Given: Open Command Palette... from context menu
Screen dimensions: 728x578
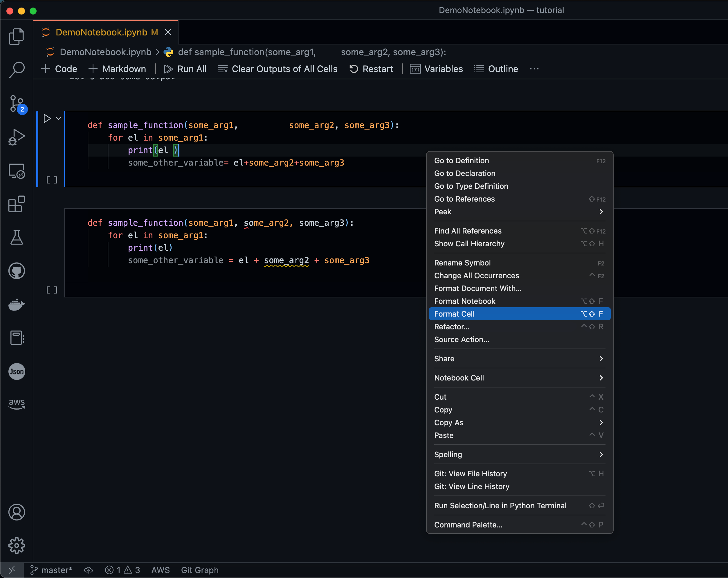Looking at the screenshot, I should click(520, 525).
